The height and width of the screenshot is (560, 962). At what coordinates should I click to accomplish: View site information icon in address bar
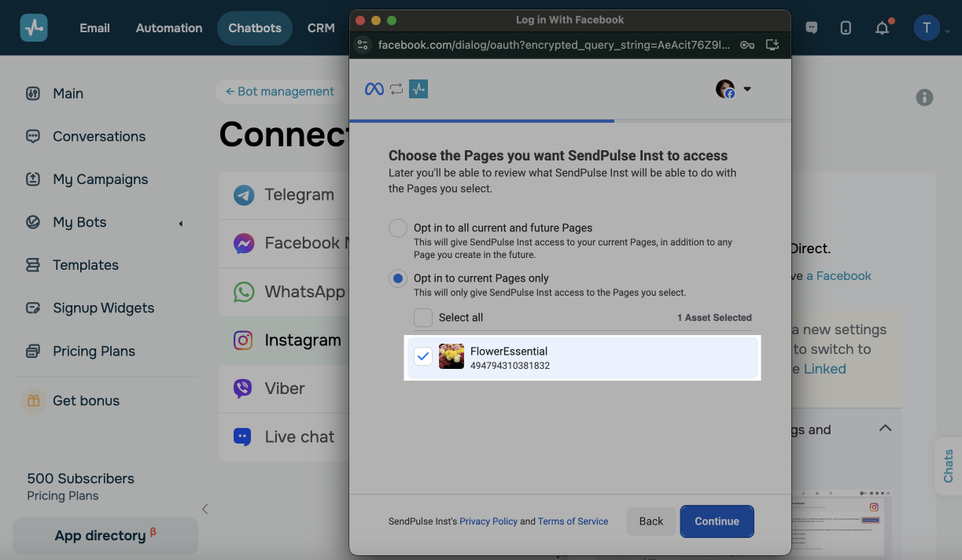pyautogui.click(x=363, y=45)
